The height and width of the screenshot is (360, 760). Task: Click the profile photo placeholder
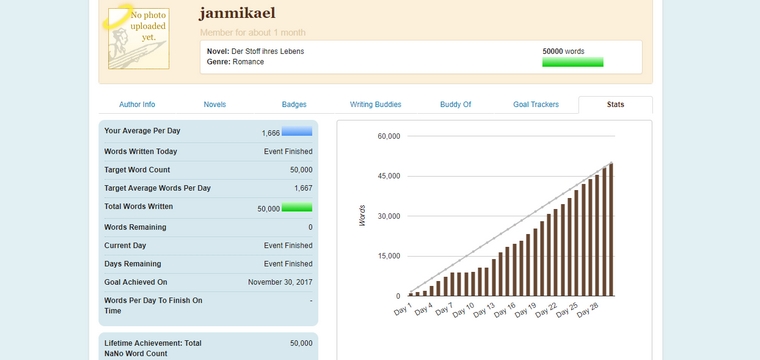click(139, 38)
